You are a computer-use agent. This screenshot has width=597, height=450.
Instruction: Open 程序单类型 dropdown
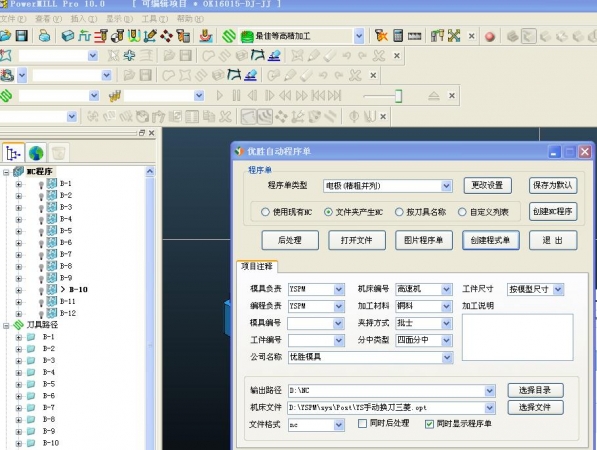[446, 186]
